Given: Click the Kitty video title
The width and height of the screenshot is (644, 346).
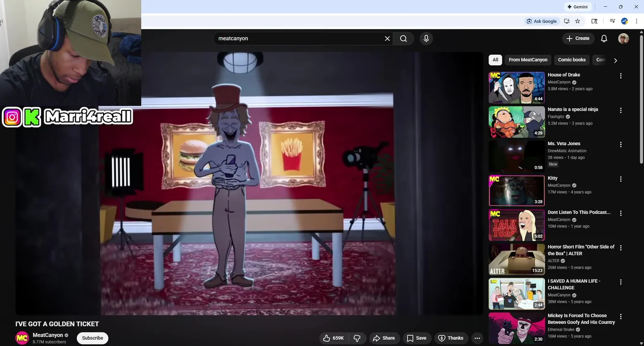Looking at the screenshot, I should (x=553, y=178).
